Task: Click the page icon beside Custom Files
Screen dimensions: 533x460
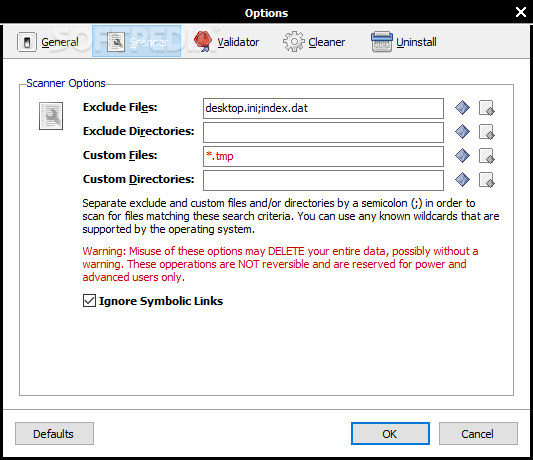Action: 486,156
